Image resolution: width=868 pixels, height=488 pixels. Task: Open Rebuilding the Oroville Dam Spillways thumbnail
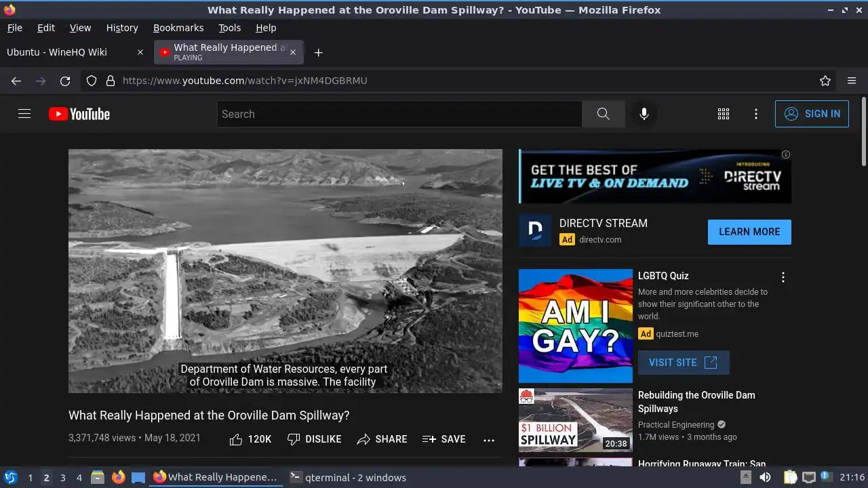point(576,420)
